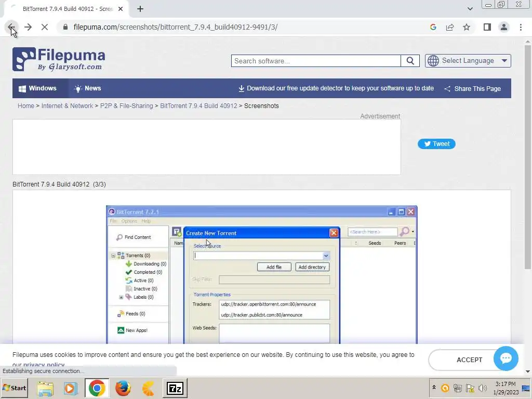Click Share This Page
Image resolution: width=532 pixels, height=399 pixels.
tap(473, 88)
